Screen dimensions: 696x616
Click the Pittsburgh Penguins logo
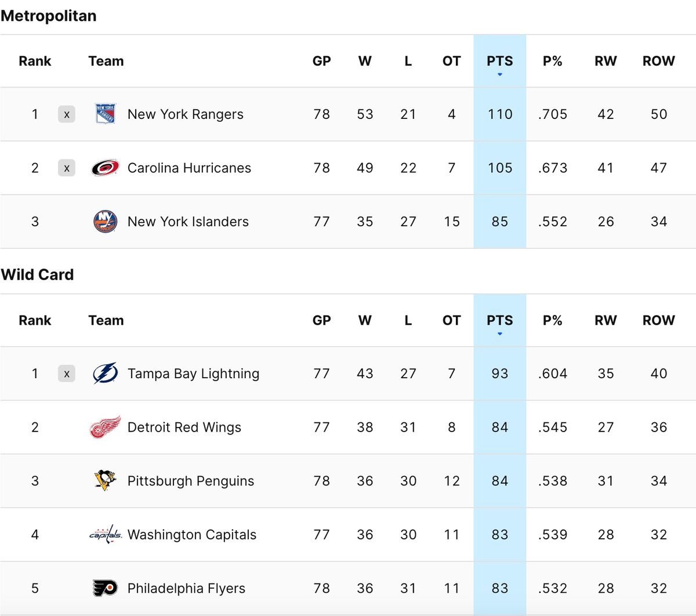click(x=106, y=481)
